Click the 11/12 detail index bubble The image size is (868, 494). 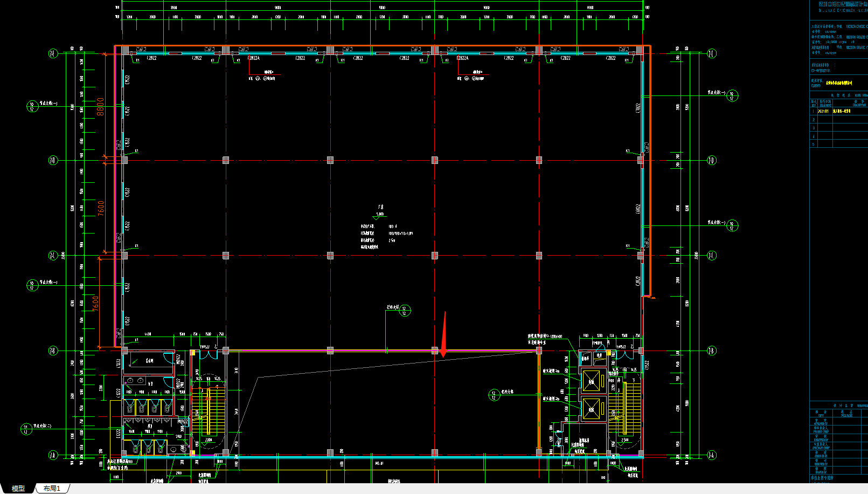[x=26, y=429]
